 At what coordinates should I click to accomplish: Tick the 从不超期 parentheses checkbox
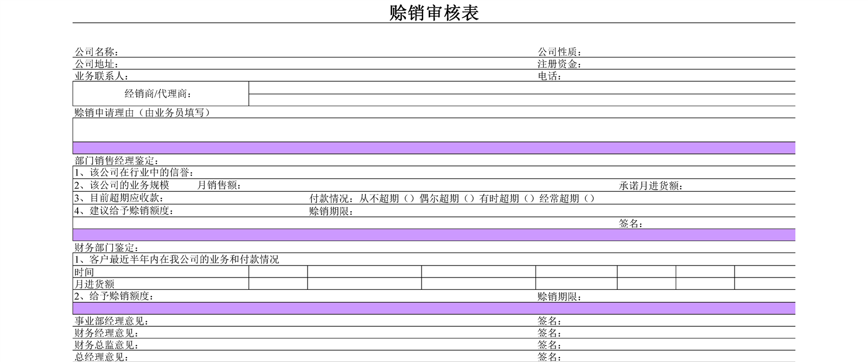(x=410, y=199)
